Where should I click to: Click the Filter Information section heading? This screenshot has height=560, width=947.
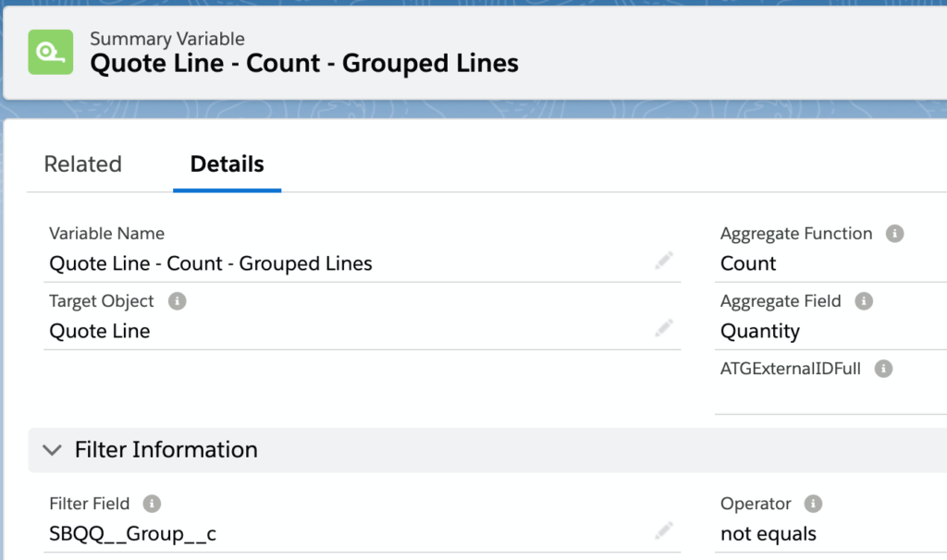166,450
